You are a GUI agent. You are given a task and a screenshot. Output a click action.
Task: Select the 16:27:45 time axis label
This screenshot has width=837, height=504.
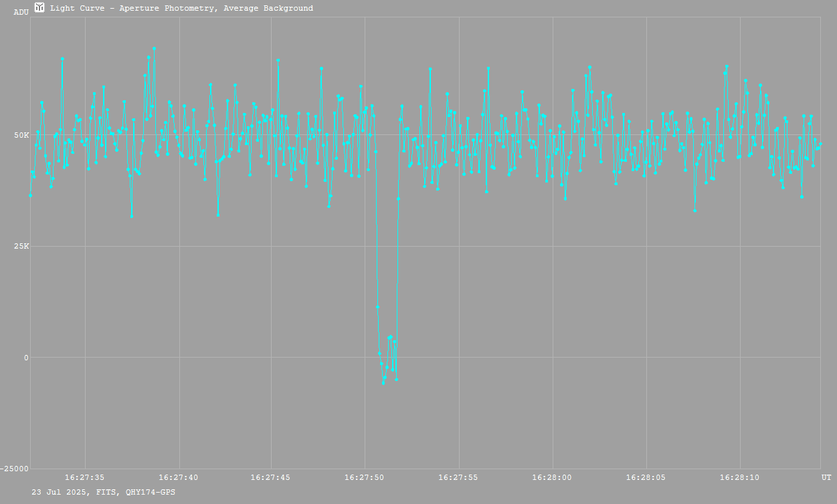271,478
